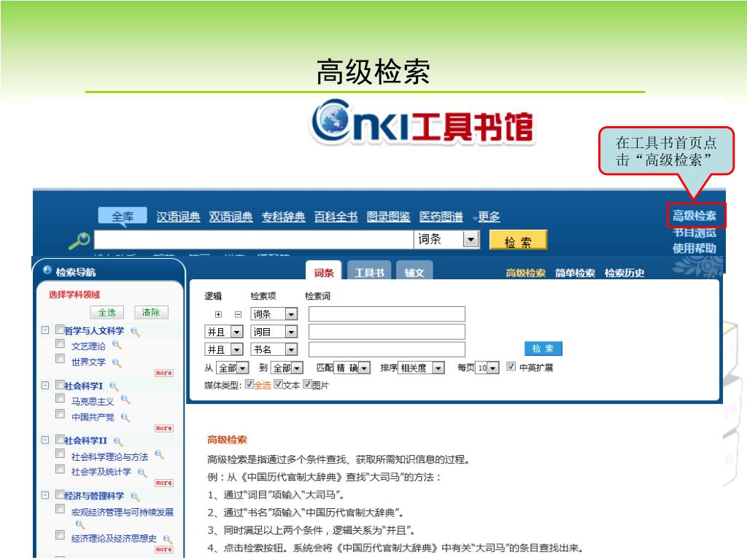Click the 检索导航 header icon
The width and height of the screenshot is (747, 560).
tap(47, 271)
